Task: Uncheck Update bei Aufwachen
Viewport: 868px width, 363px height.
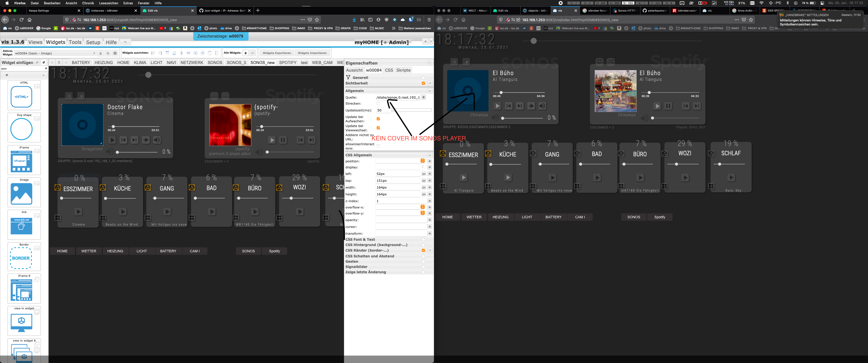Action: 378,119
